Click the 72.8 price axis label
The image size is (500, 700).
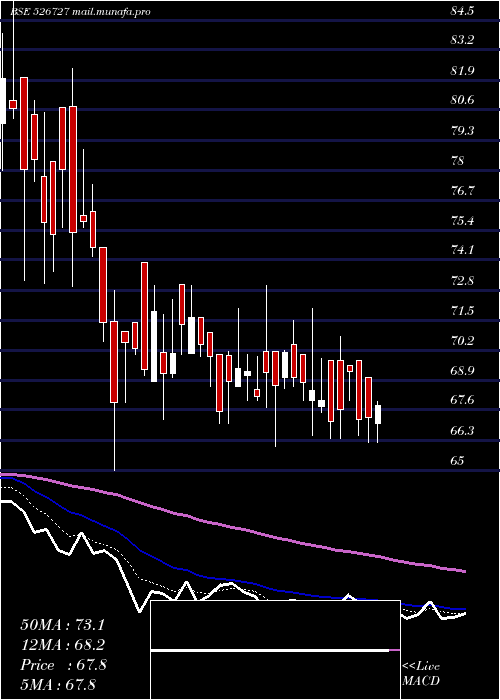click(462, 281)
